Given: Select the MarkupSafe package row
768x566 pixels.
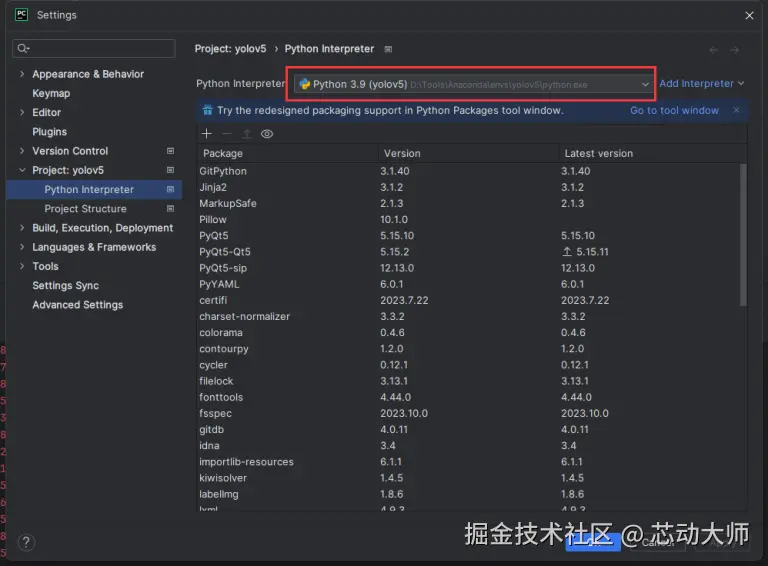Looking at the screenshot, I should click(469, 203).
